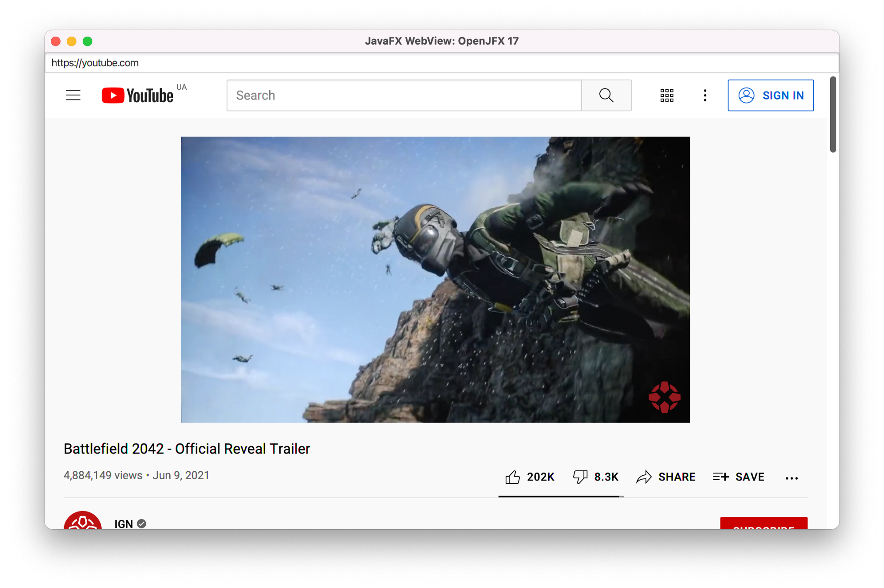Image resolution: width=884 pixels, height=588 pixels.
Task: Open the IGN channel link
Action: pyautogui.click(x=123, y=523)
